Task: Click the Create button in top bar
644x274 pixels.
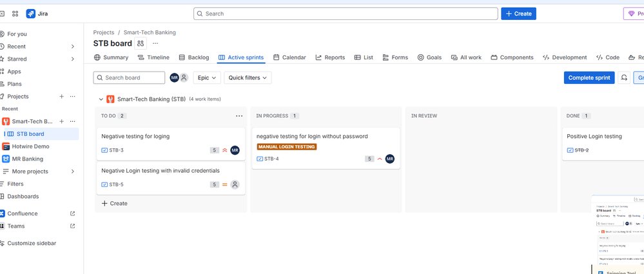Action: 518,14
